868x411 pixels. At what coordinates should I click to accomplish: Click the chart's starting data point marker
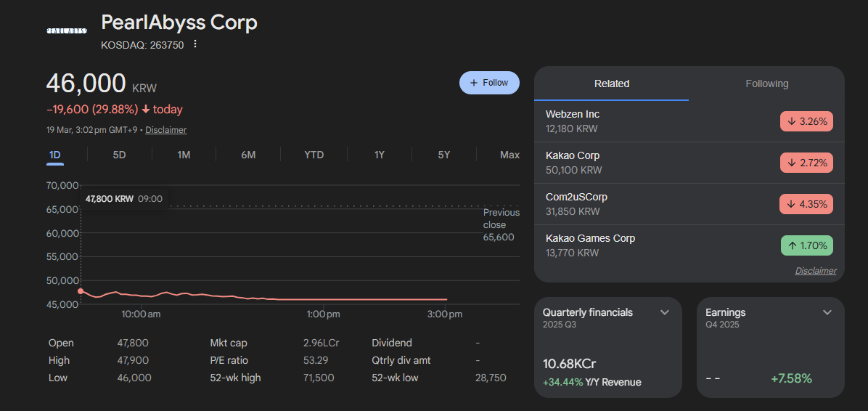pyautogui.click(x=81, y=291)
